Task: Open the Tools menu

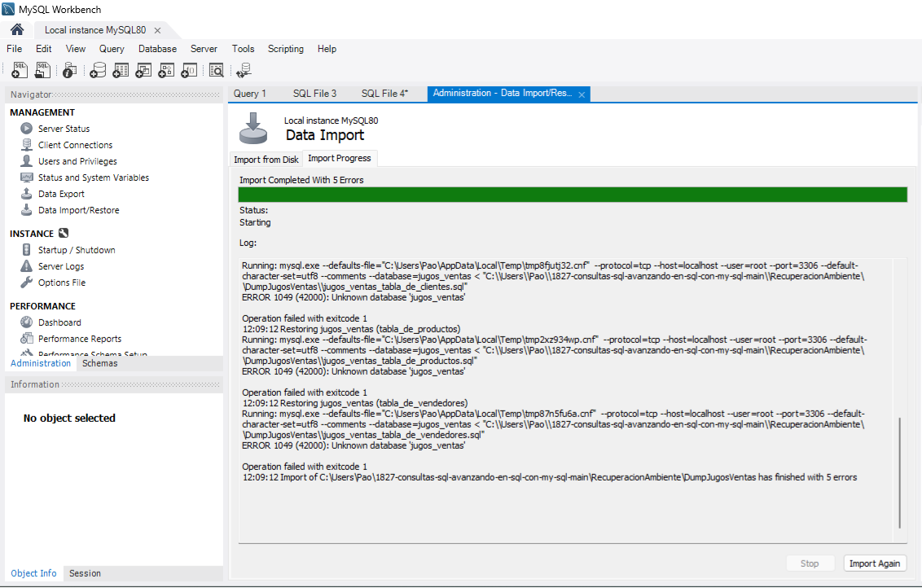Action: coord(243,49)
